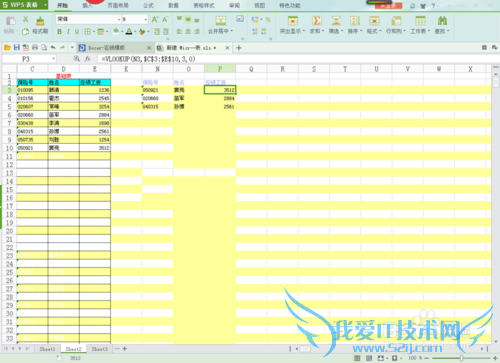Click the Format cells icon in ribbon
The image size is (500, 363).
point(374,21)
